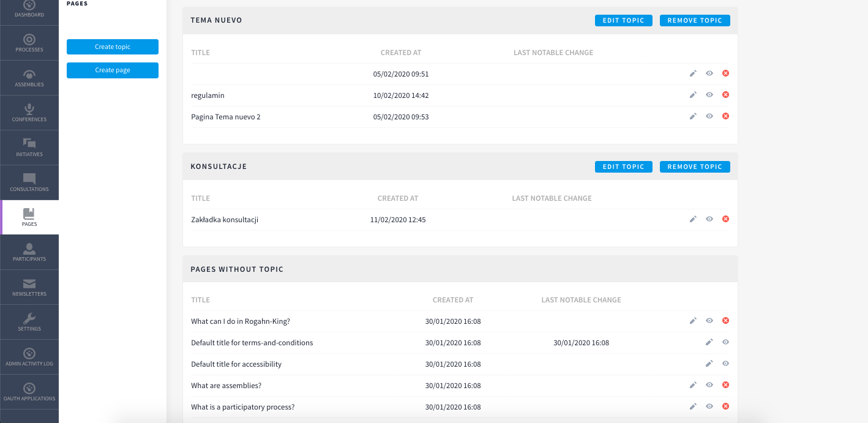Viewport: 868px width, 423px height.
Task: Remove the Konsultacje topic
Action: [695, 167]
